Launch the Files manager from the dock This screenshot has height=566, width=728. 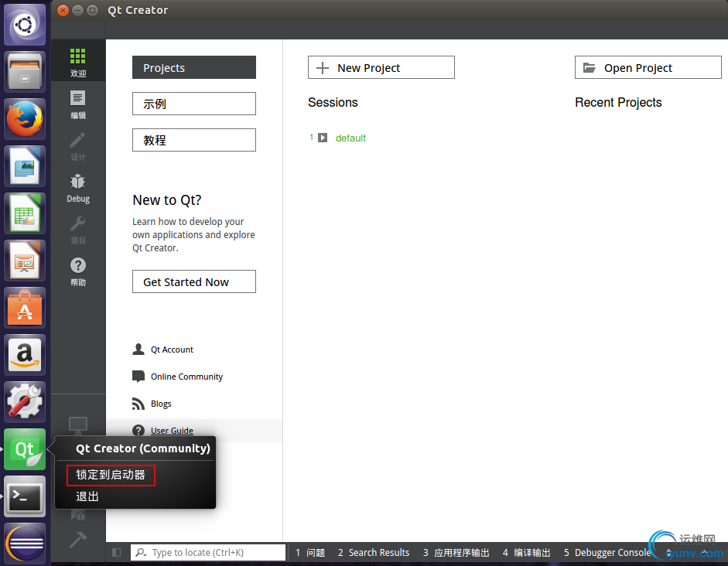click(x=25, y=72)
